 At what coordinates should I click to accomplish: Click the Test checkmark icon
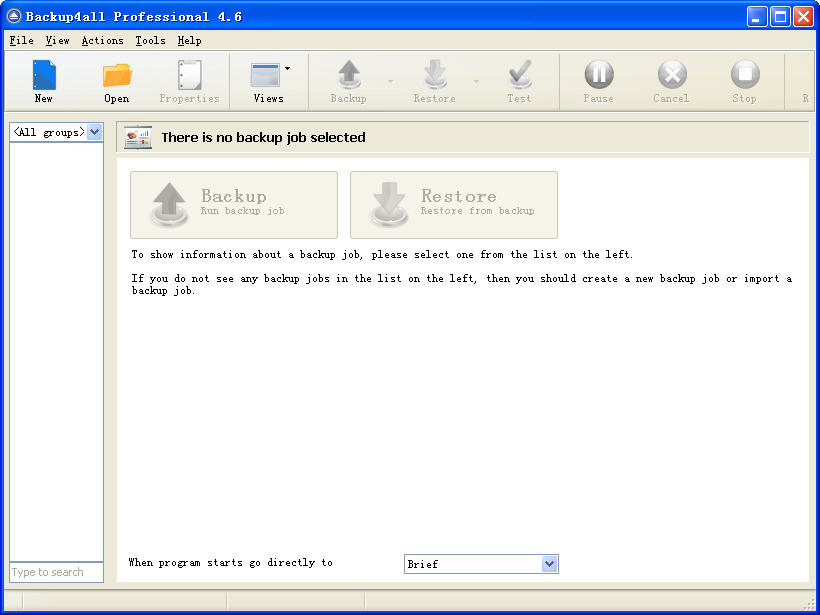[520, 75]
